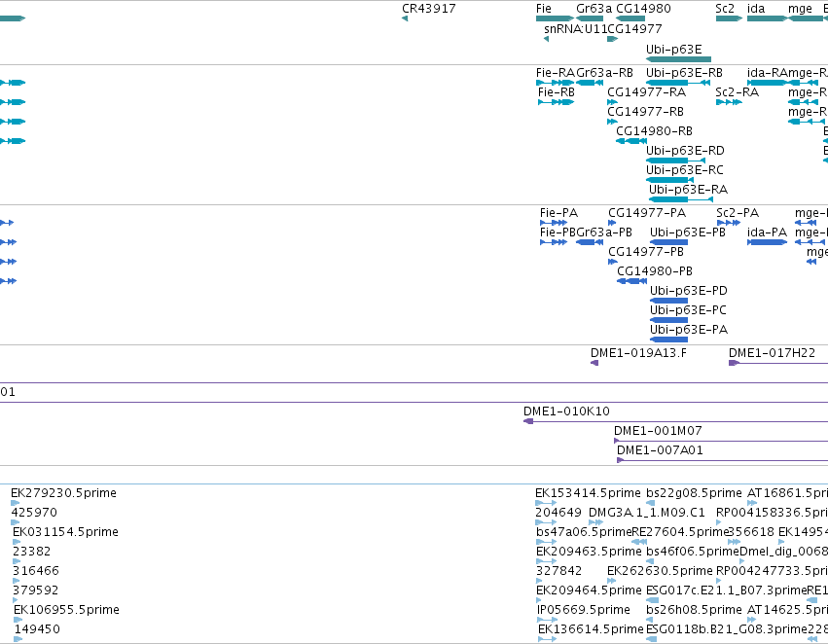This screenshot has height=644, width=828.
Task: Open the EK279230.5prime EST label
Action: pos(63,493)
